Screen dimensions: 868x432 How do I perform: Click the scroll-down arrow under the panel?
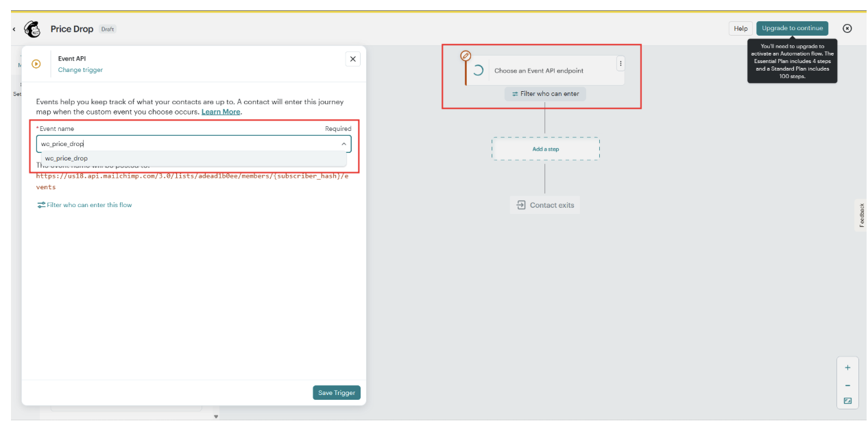pos(216,416)
